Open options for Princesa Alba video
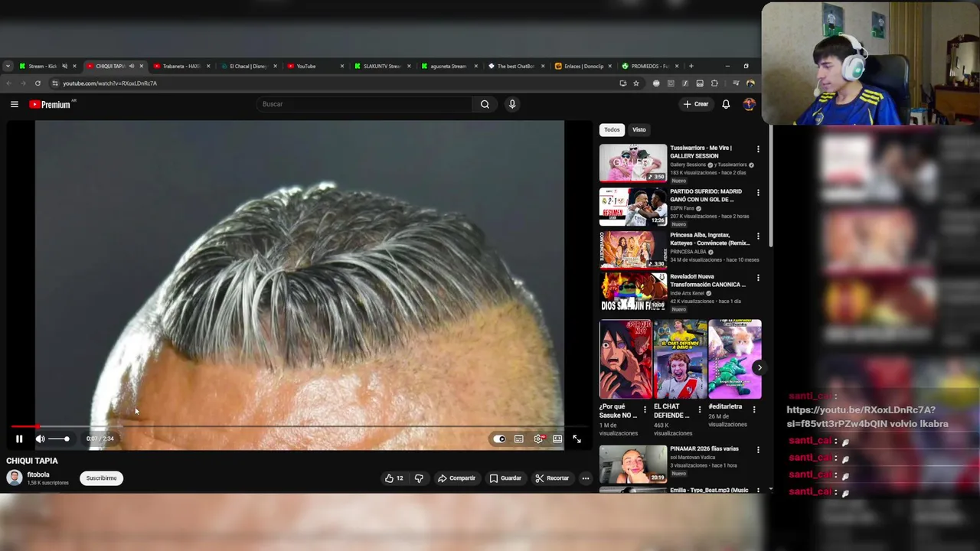 [x=758, y=236]
